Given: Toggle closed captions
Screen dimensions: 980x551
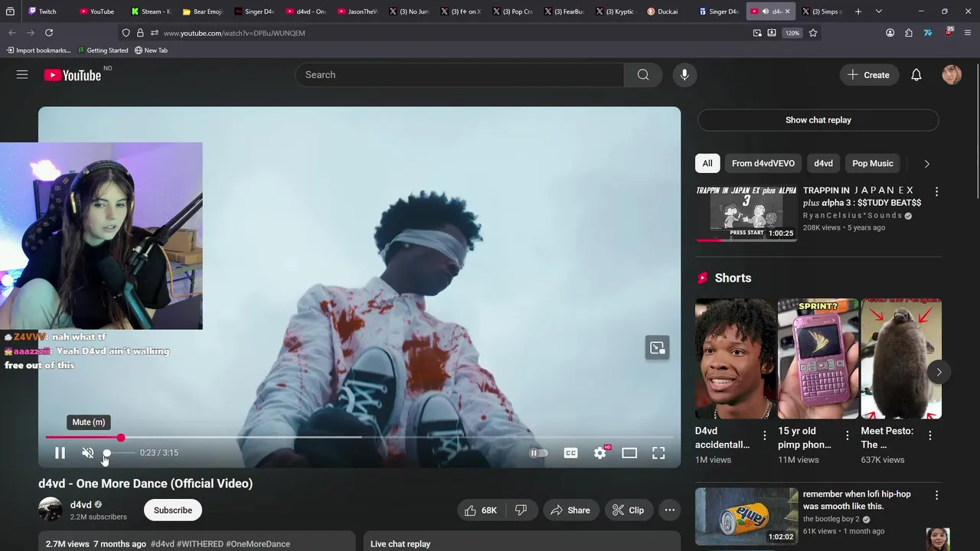Looking at the screenshot, I should (571, 453).
